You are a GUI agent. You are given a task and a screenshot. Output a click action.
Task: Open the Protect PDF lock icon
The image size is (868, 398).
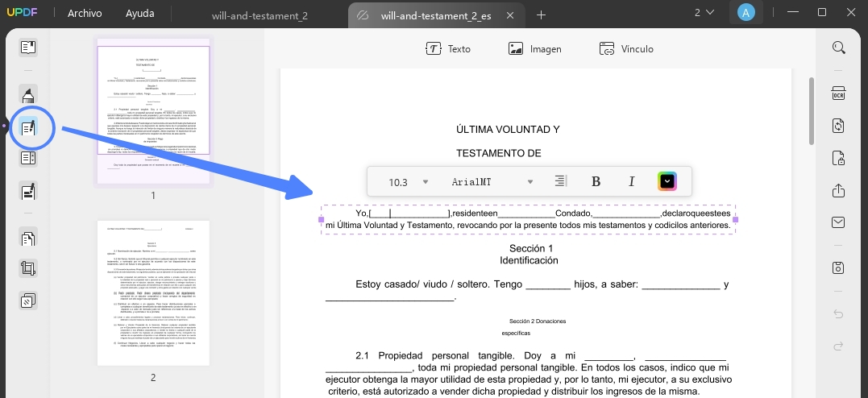[x=839, y=159]
